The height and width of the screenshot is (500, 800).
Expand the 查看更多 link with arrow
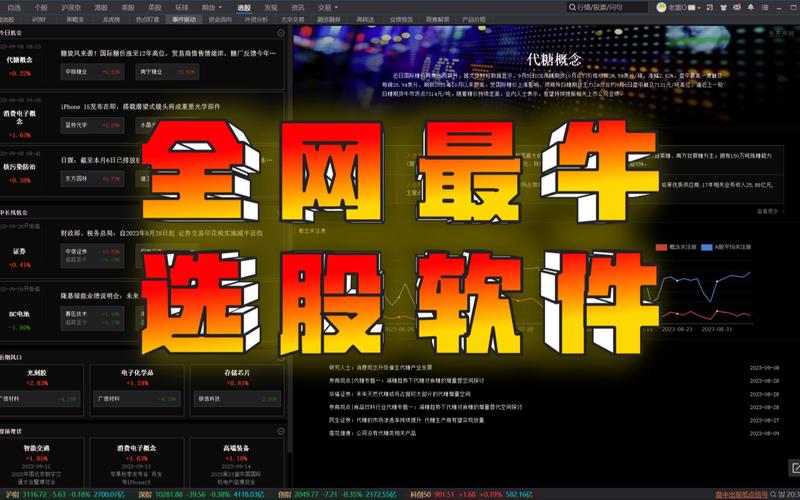[x=768, y=211]
